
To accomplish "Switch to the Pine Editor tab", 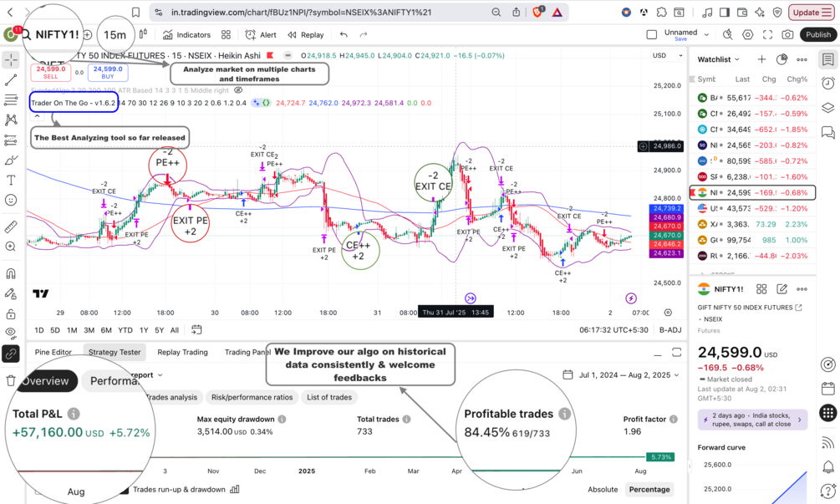I will [53, 352].
